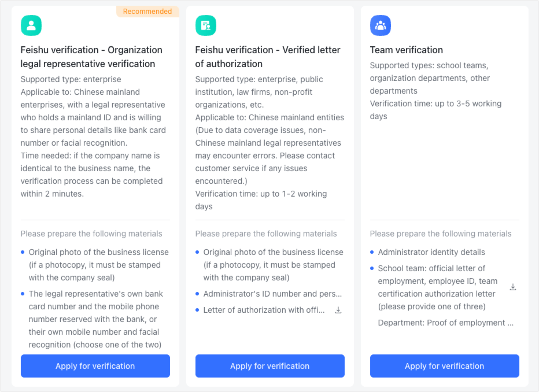The width and height of the screenshot is (539, 392).
Task: Apply for verified letter of authorization
Action: pos(270,366)
